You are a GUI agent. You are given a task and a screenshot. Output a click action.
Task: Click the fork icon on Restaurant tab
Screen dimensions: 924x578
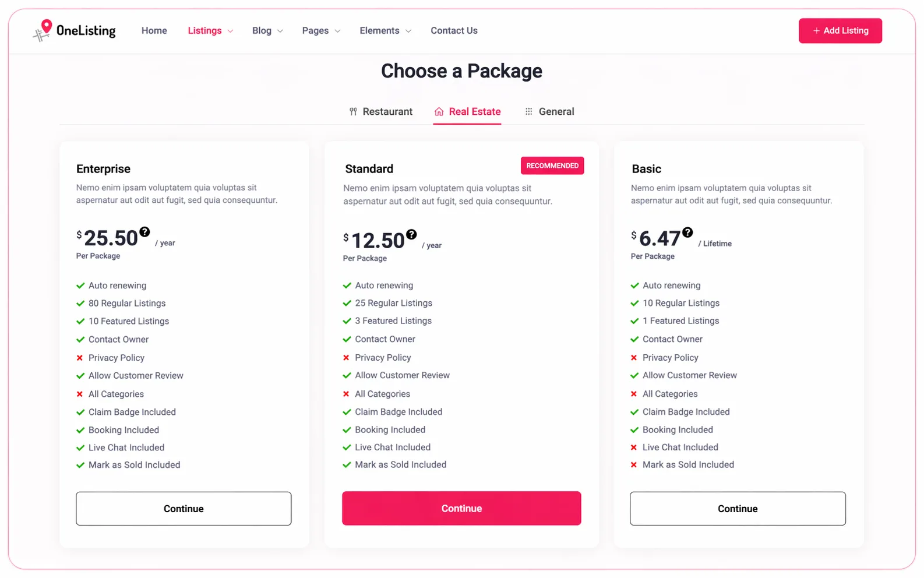[x=353, y=111]
